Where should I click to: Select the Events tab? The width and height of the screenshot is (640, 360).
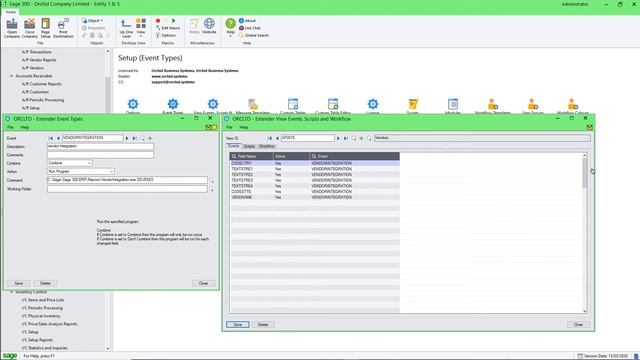tap(233, 146)
